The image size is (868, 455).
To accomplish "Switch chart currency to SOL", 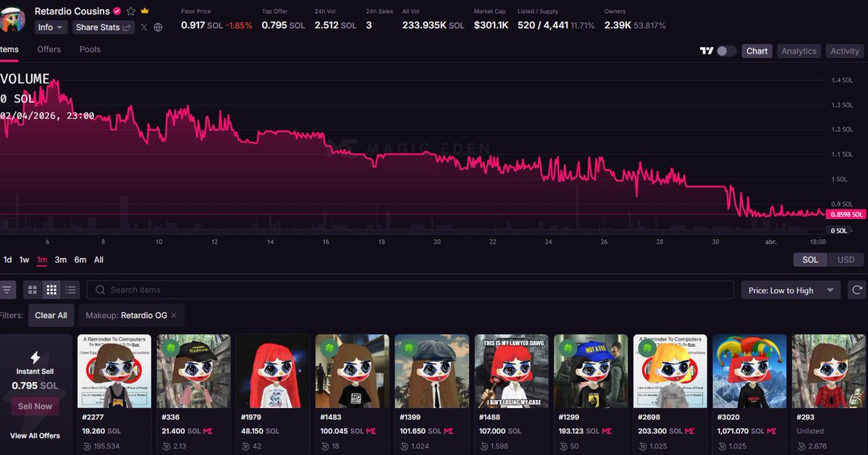I will click(810, 260).
